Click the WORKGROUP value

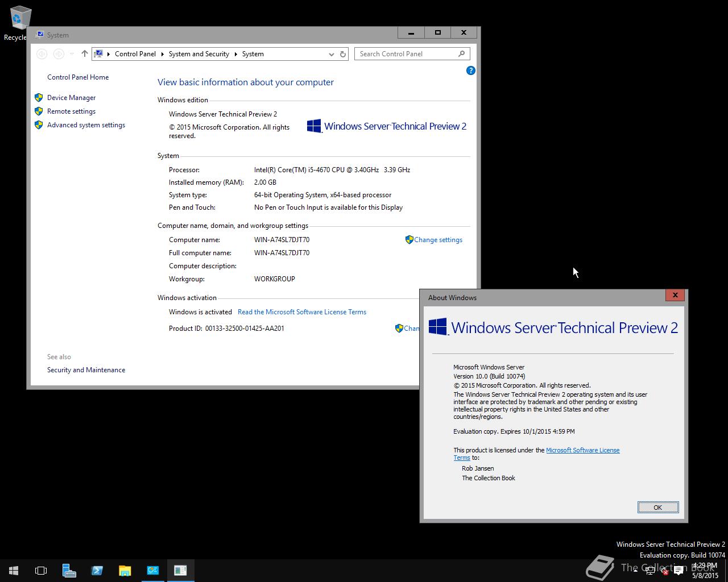coord(274,279)
